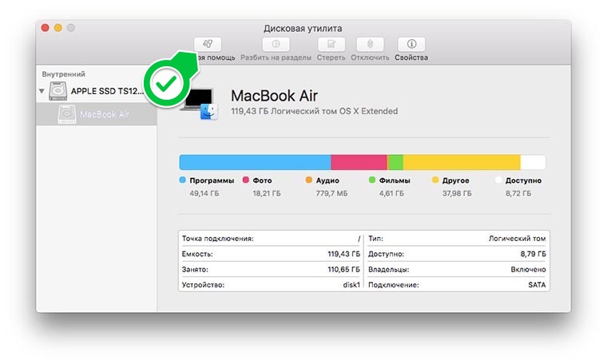
Task: Select APPLE SSD TS12... drive in sidebar
Action: [x=97, y=91]
